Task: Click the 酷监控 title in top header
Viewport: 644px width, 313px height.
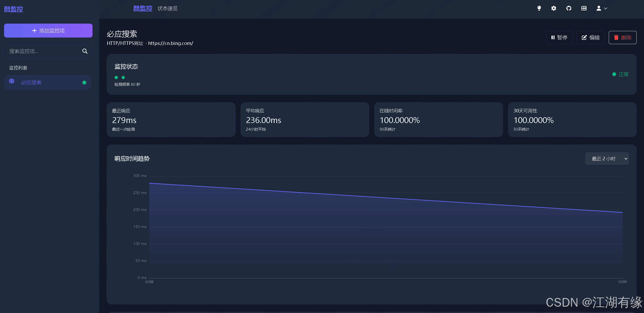Action: (x=143, y=9)
